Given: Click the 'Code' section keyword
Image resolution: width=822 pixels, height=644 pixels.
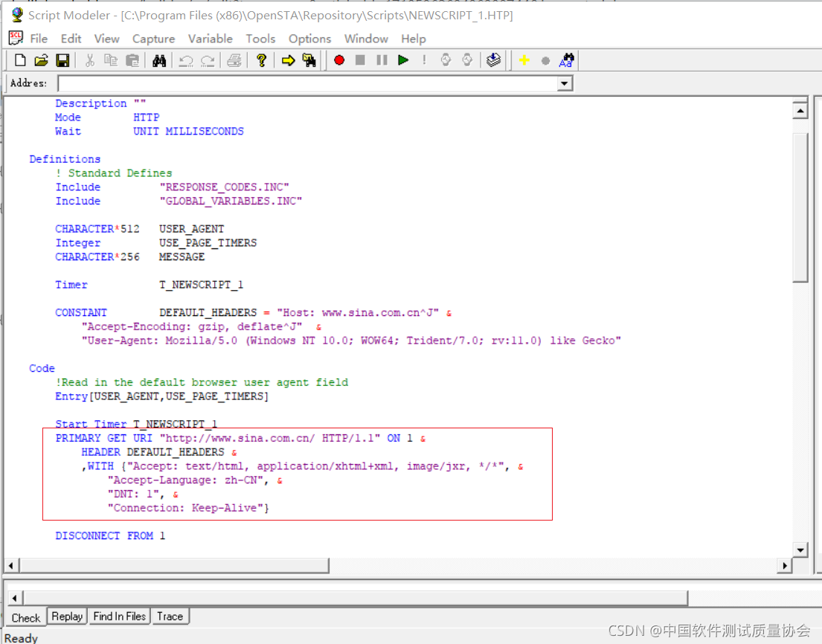Looking at the screenshot, I should pyautogui.click(x=42, y=368).
